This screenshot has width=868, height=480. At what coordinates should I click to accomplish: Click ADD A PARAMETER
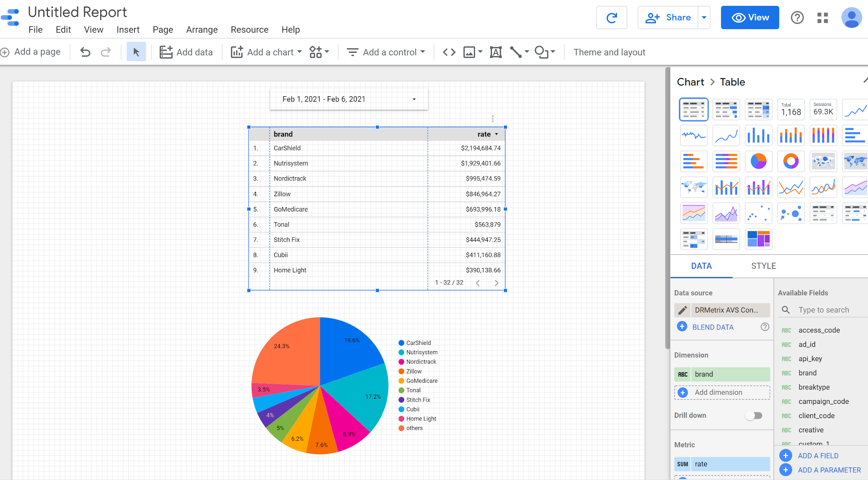tap(829, 470)
